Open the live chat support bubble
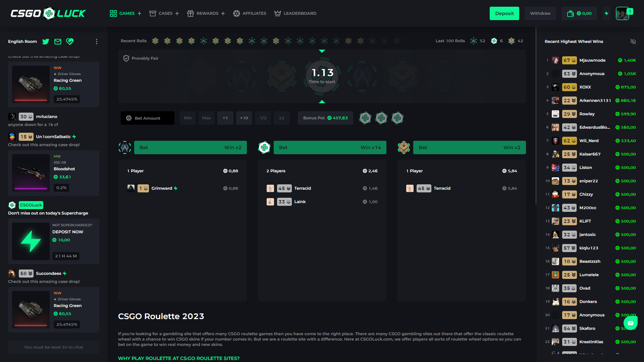The height and width of the screenshot is (362, 644). pyautogui.click(x=630, y=323)
